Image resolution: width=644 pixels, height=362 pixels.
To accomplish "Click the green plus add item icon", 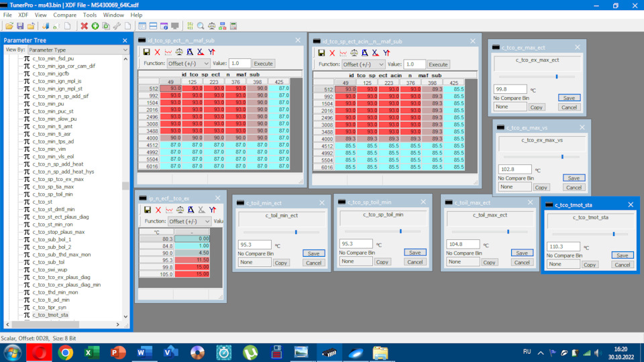I will click(95, 26).
